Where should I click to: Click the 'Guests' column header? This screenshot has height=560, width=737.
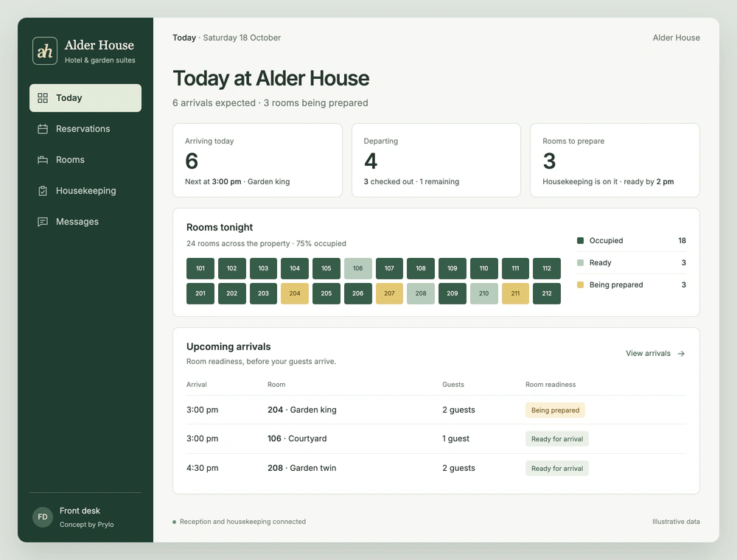pyautogui.click(x=453, y=385)
